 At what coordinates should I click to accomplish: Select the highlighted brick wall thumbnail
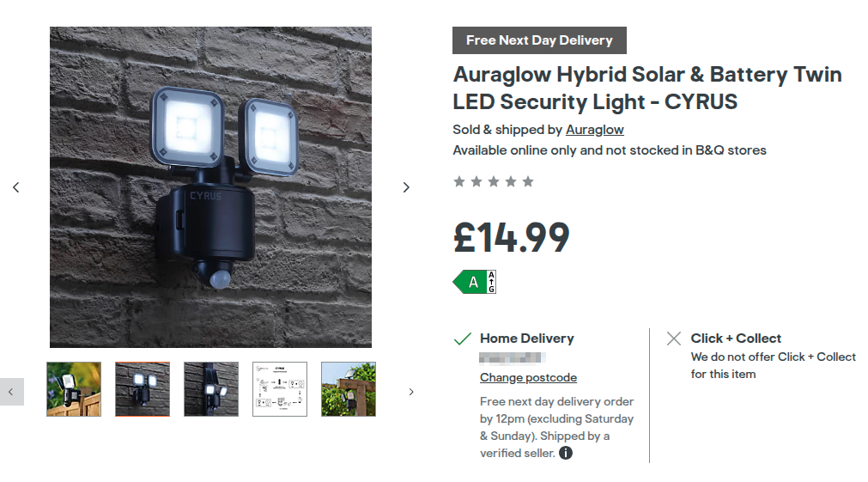(143, 389)
